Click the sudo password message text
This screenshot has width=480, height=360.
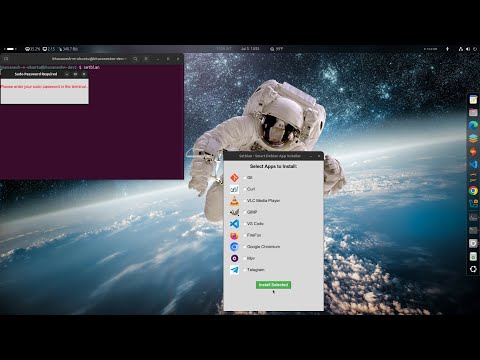point(44,86)
